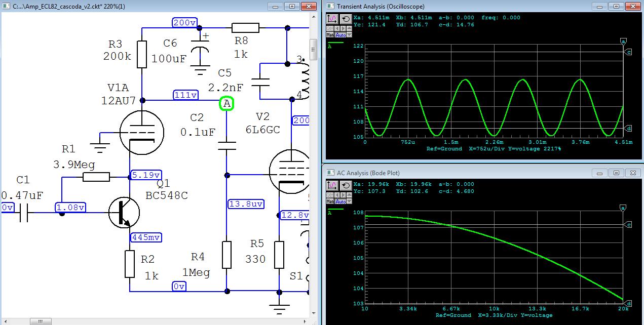Select the Q1 BC548C transistor symbol
Viewport: 644px width, 325px height.
(123, 213)
